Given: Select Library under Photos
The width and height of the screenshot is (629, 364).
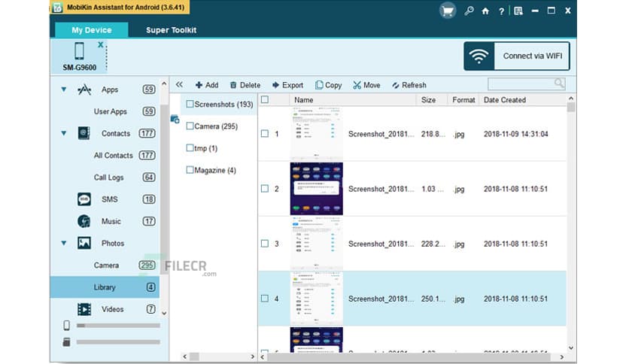Looking at the screenshot, I should pos(105,287).
